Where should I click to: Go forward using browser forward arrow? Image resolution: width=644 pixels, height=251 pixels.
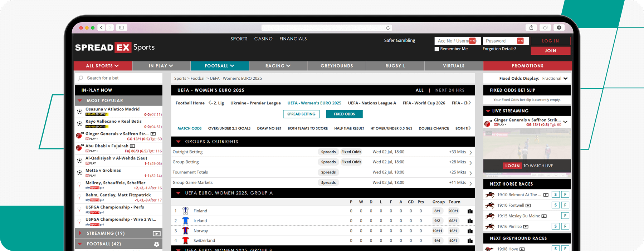[110, 28]
